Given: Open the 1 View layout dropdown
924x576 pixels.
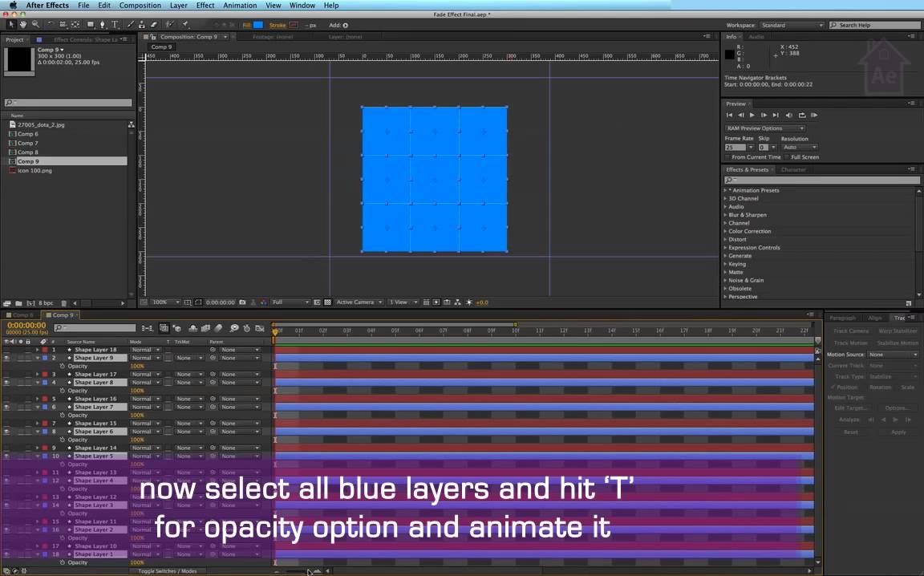Looking at the screenshot, I should pos(403,302).
